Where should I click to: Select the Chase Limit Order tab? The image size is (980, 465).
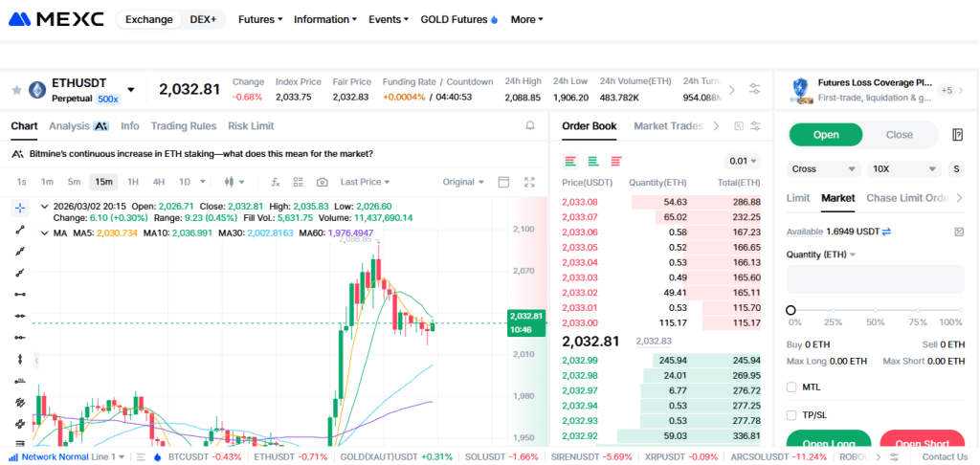coord(907,197)
